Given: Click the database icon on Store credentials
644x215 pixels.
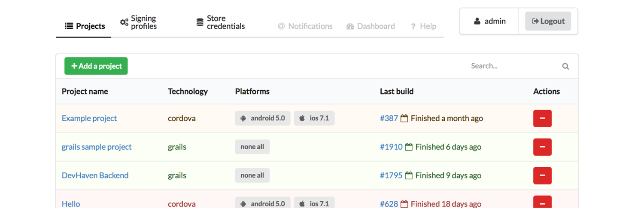Looking at the screenshot, I should click(200, 22).
